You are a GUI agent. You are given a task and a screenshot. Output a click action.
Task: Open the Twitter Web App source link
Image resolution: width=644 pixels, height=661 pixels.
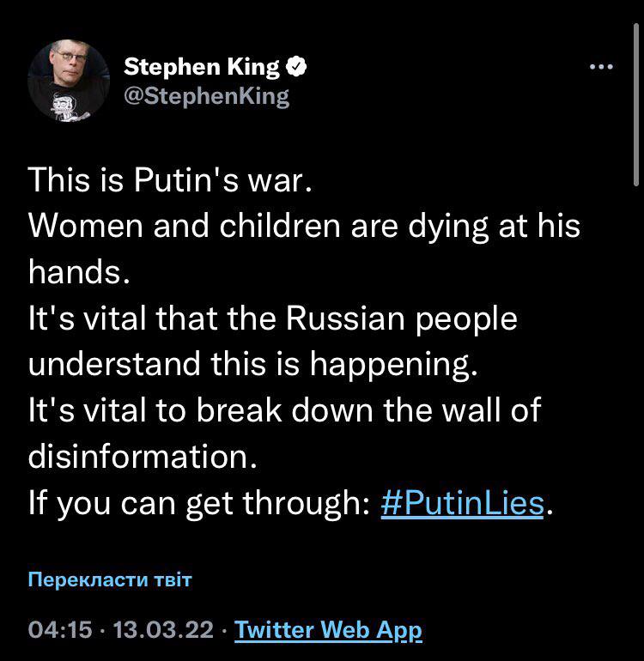point(328,631)
